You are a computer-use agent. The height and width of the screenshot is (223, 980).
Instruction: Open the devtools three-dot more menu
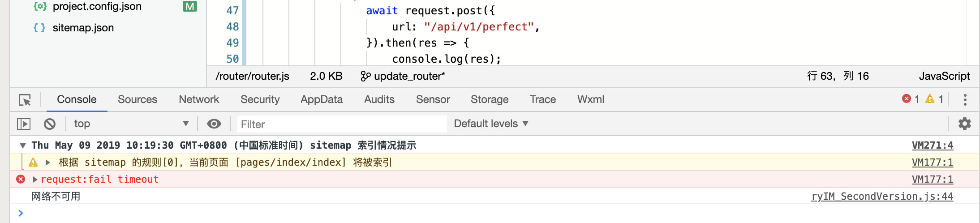[x=965, y=99]
